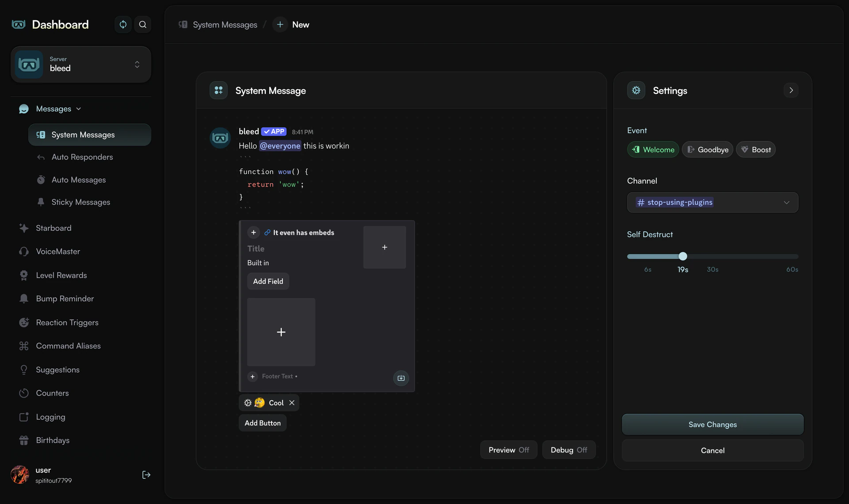Click the Self Destruct slider handle

coord(683,256)
